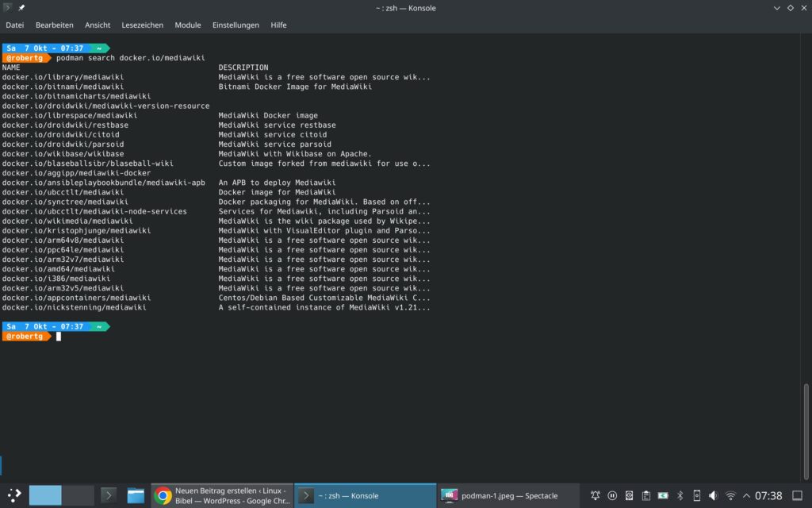Click the Konsole window menu icon in title bar

(7, 8)
